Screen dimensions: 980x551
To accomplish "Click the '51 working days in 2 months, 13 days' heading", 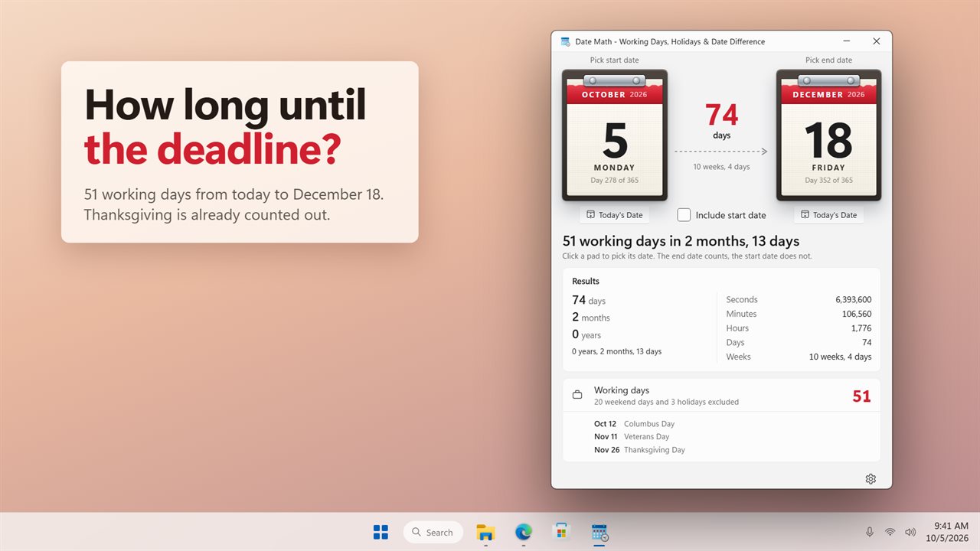I will 681,241.
